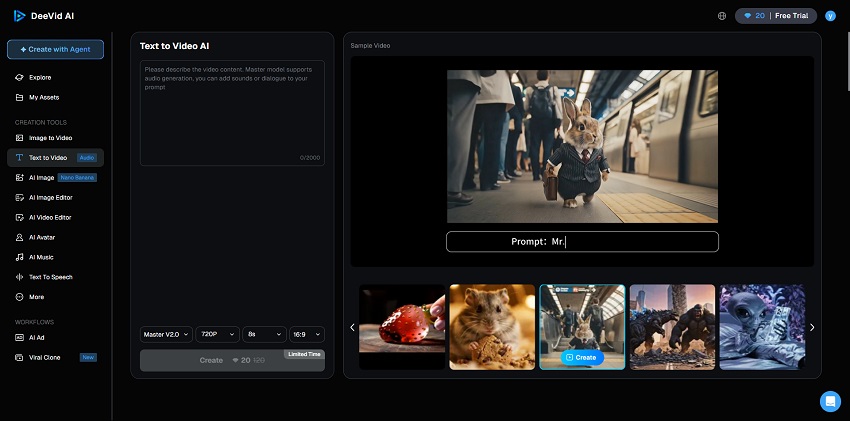Click the Prompt: Mr. caption box
850x421 pixels.
(582, 242)
